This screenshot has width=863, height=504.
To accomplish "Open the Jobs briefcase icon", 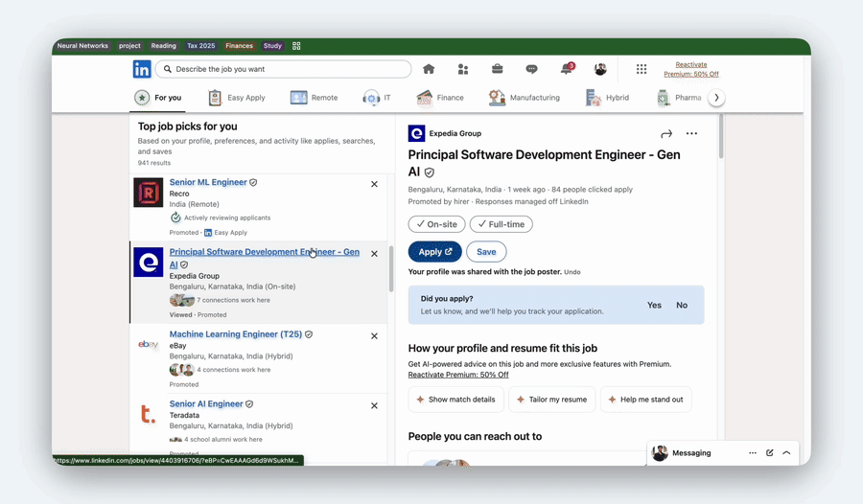I will [497, 69].
